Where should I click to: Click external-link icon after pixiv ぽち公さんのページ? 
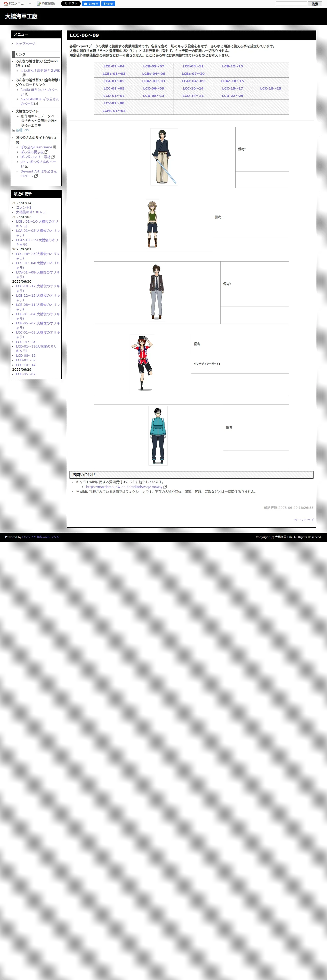(x=26, y=167)
